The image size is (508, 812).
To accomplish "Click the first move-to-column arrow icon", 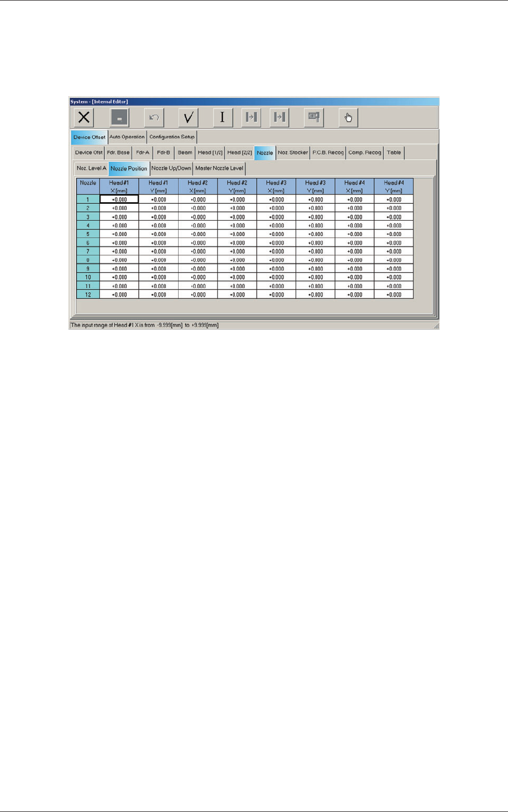I will pyautogui.click(x=251, y=117).
